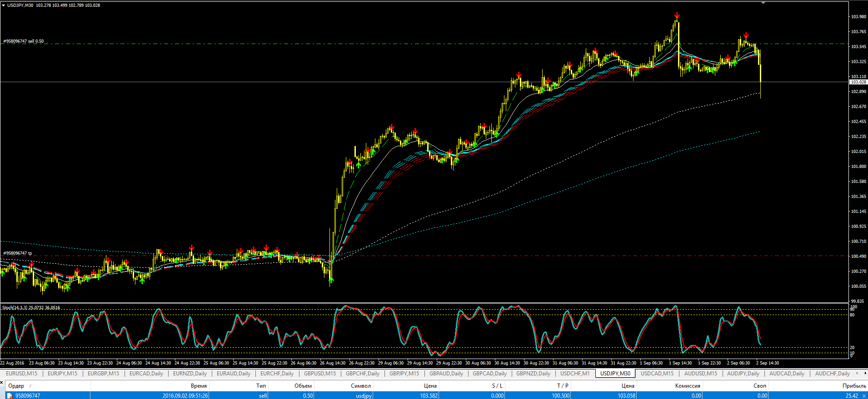This screenshot has height=399, width=868.
Task: Switch to the GBPNZD,Daily chart tab
Action: click(533, 374)
